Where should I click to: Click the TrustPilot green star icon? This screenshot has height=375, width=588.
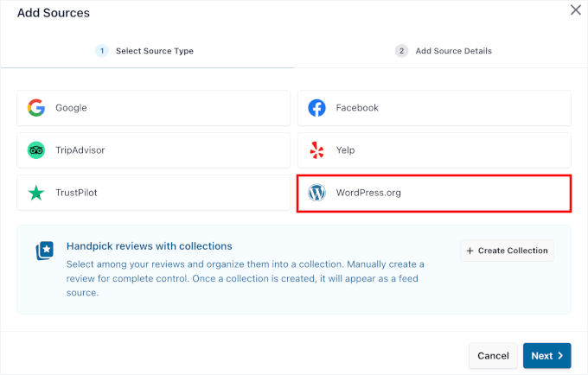36,193
